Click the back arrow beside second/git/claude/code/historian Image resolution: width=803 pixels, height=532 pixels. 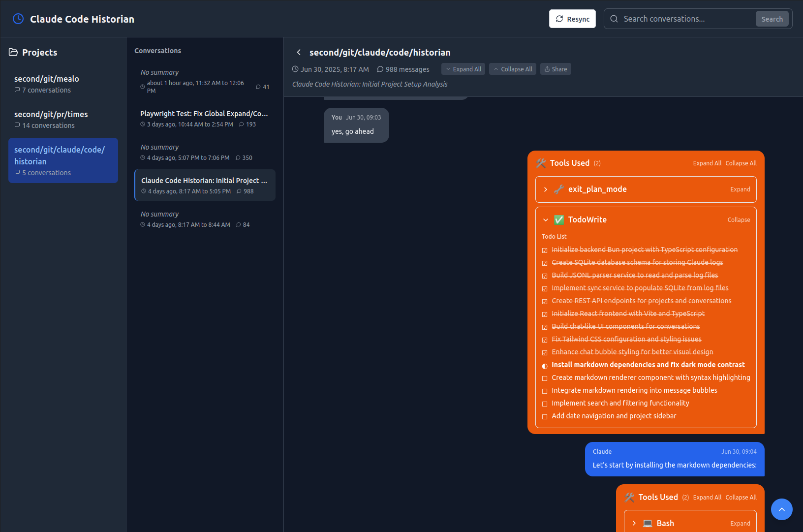[x=299, y=52]
